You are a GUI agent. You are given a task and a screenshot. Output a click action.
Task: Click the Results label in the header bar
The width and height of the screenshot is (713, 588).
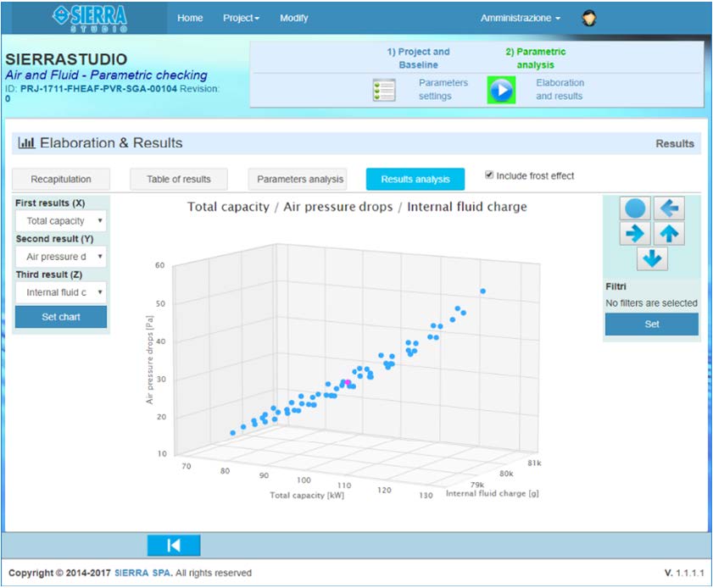[x=675, y=143]
